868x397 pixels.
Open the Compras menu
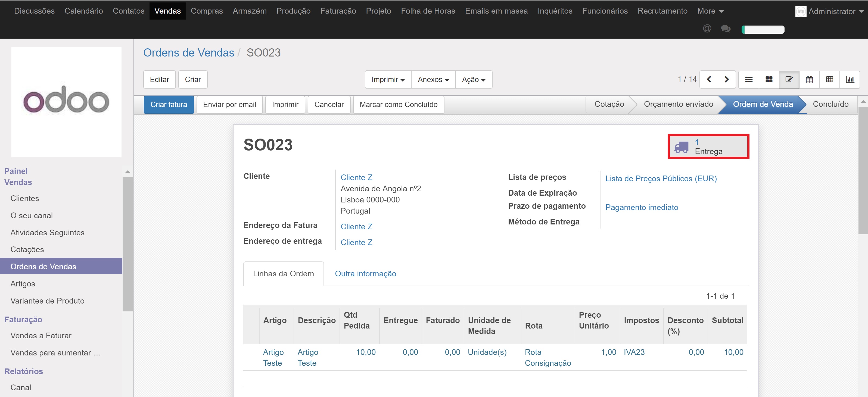pyautogui.click(x=207, y=11)
